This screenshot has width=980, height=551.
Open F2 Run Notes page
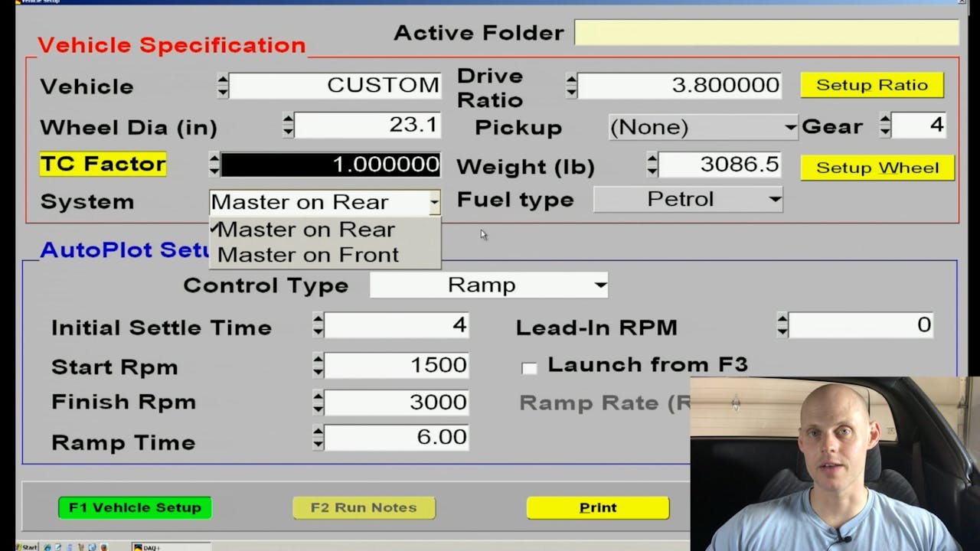point(364,507)
